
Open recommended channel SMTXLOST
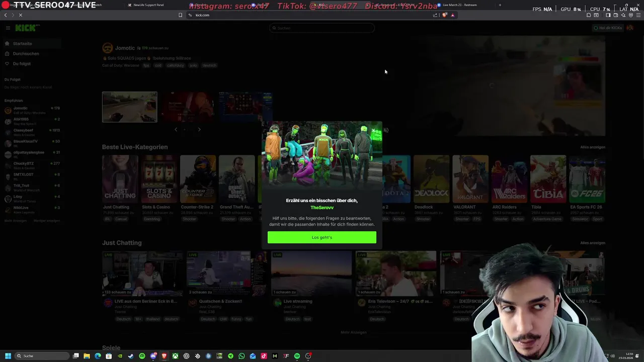pyautogui.click(x=32, y=176)
